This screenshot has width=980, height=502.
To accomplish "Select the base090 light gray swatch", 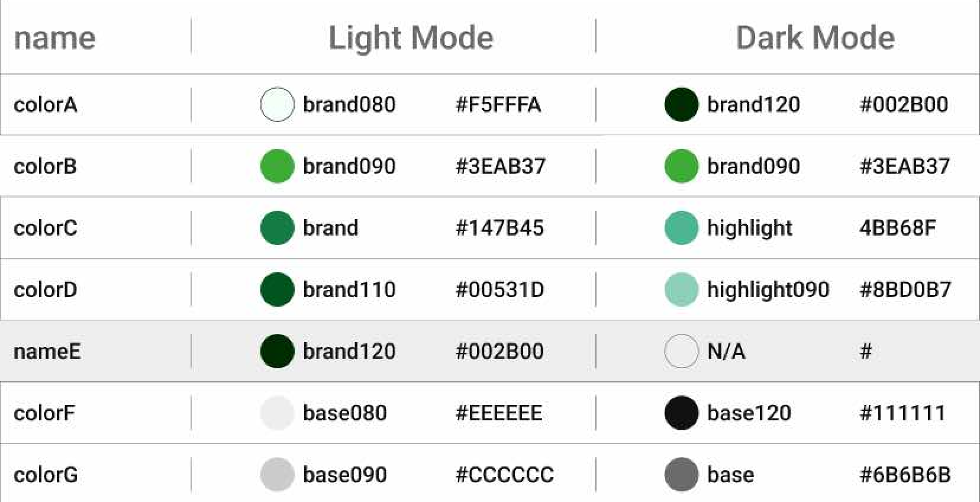I will point(277,474).
